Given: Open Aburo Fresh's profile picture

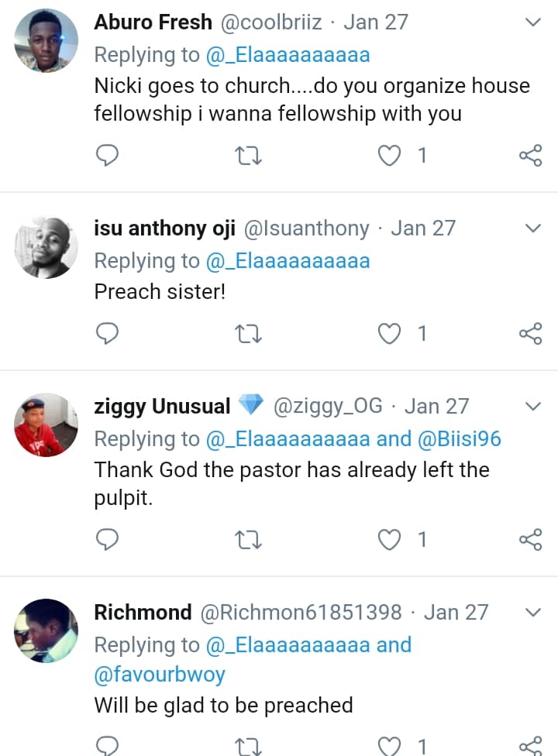Looking at the screenshot, I should tap(46, 41).
